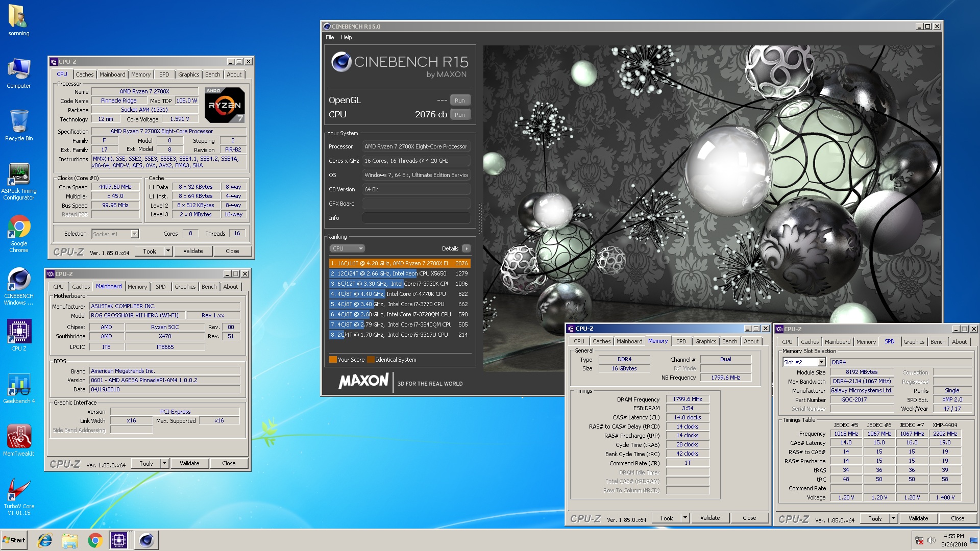The width and height of the screenshot is (980, 551).
Task: Click Chrome icon in taskbar
Action: pyautogui.click(x=95, y=540)
